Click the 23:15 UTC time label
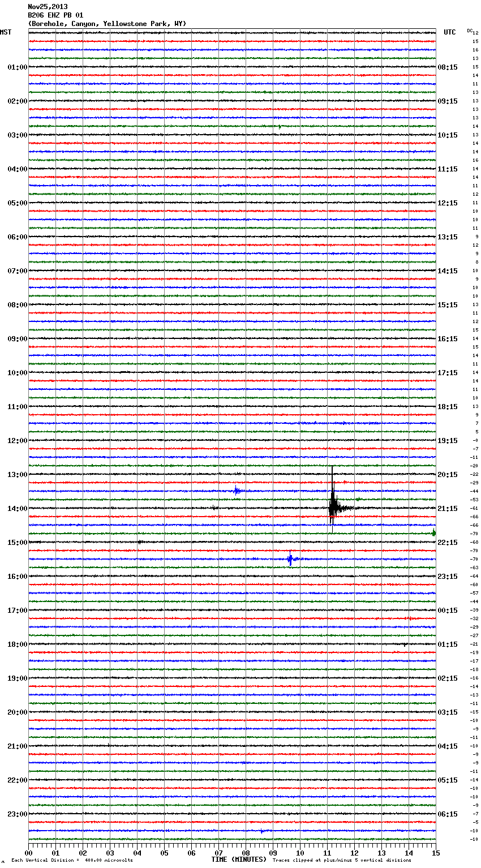Screen dimensions: 481x868 click(448, 577)
